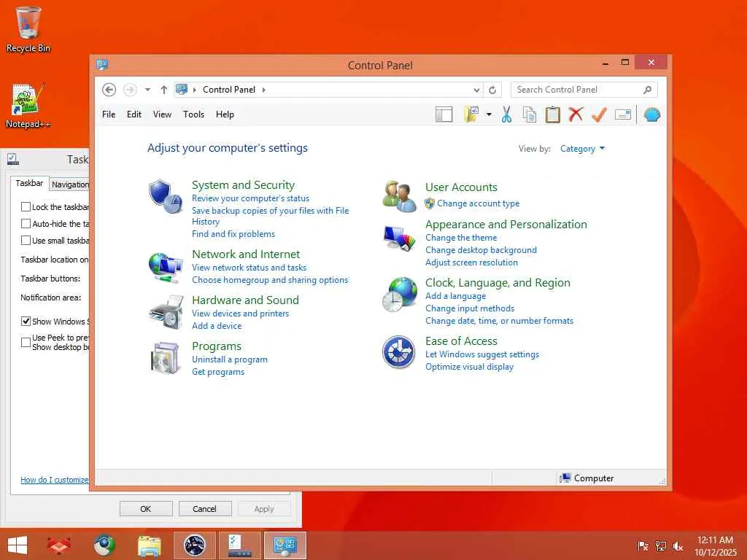747x560 pixels.
Task: Refresh the Control Panel view
Action: pos(492,90)
